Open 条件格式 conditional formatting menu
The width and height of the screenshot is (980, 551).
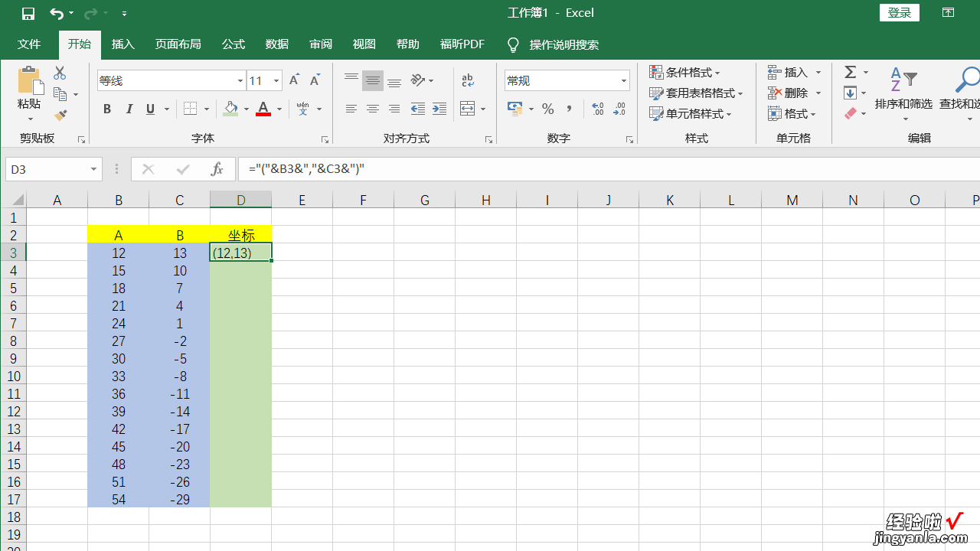pyautogui.click(x=685, y=72)
